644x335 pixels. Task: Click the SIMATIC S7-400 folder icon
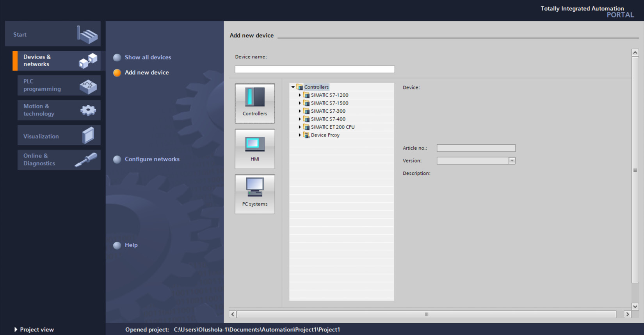coord(306,119)
